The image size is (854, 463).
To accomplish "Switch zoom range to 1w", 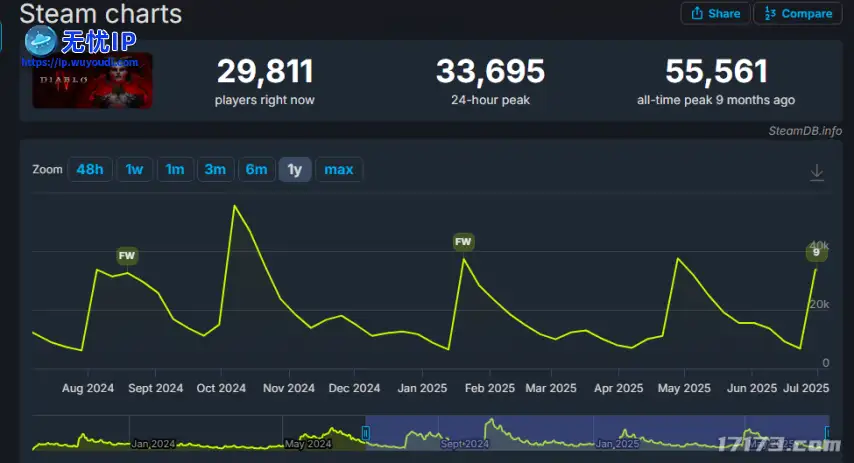I will (134, 169).
